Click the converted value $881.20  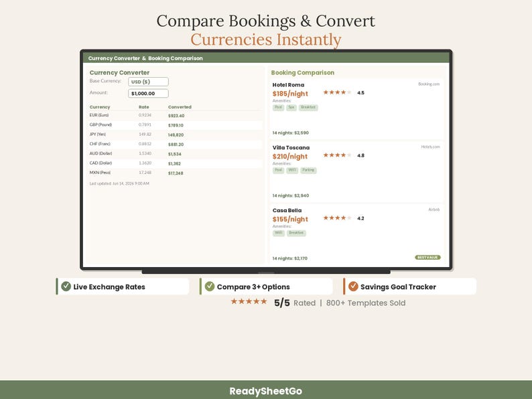[x=176, y=145]
